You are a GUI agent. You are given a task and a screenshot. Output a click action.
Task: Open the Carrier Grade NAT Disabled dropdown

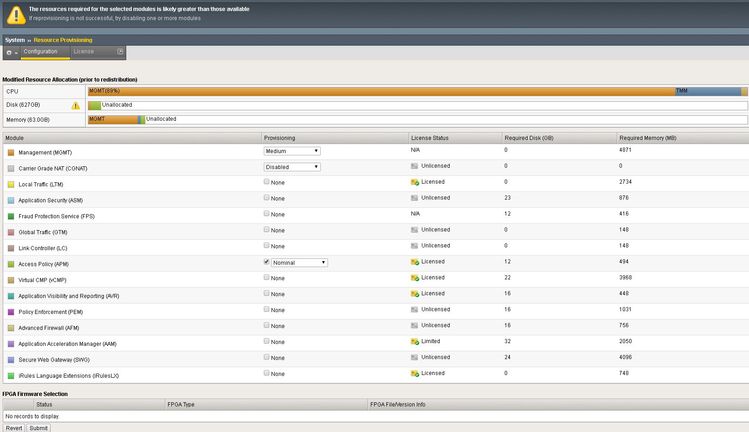[291, 167]
